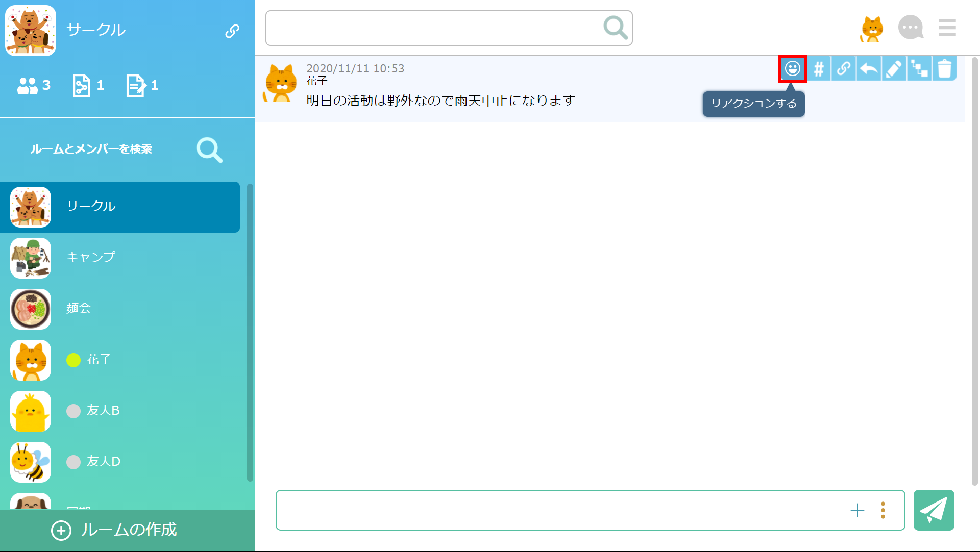Image resolution: width=980 pixels, height=552 pixels.
Task: Click 花子's cat avatar on the message
Action: [x=280, y=83]
